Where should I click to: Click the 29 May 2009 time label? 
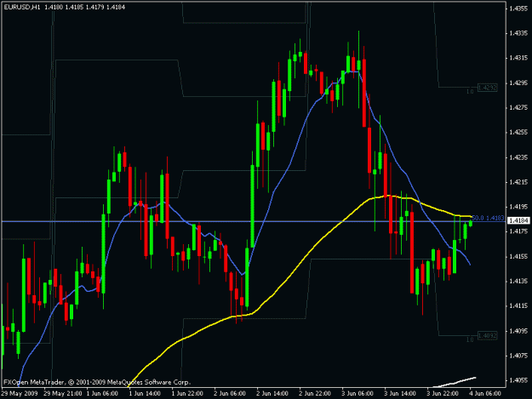(20, 394)
